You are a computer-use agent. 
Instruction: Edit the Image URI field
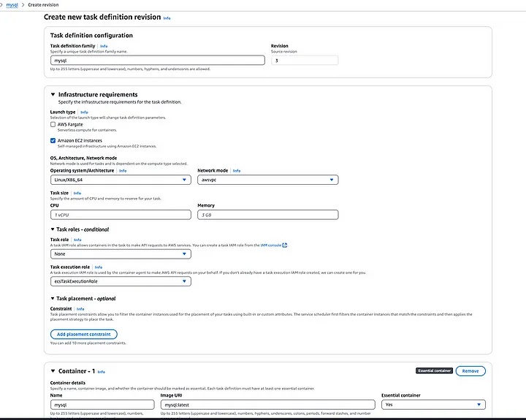click(x=267, y=405)
